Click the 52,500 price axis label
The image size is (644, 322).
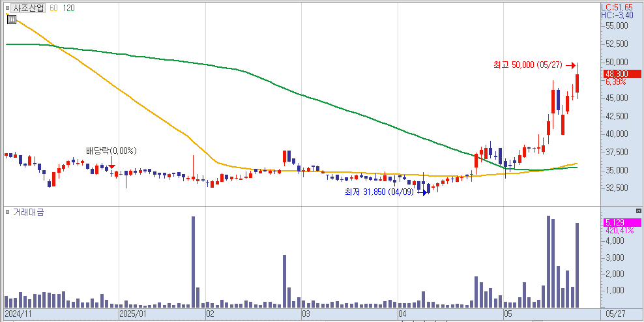tap(617, 44)
